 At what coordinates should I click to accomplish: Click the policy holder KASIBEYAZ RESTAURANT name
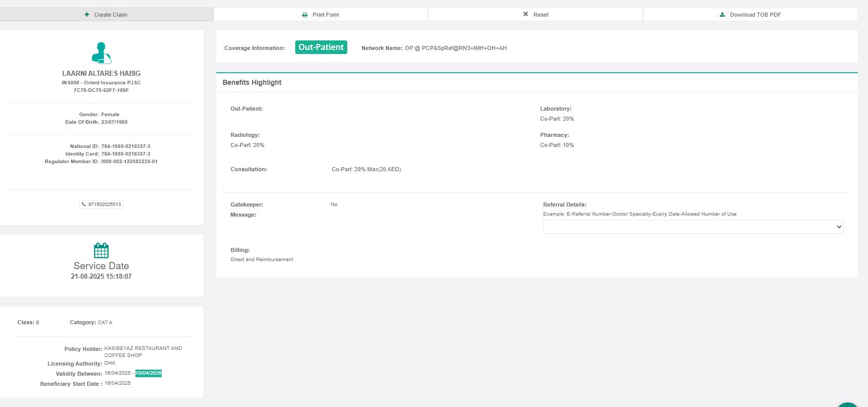(143, 348)
